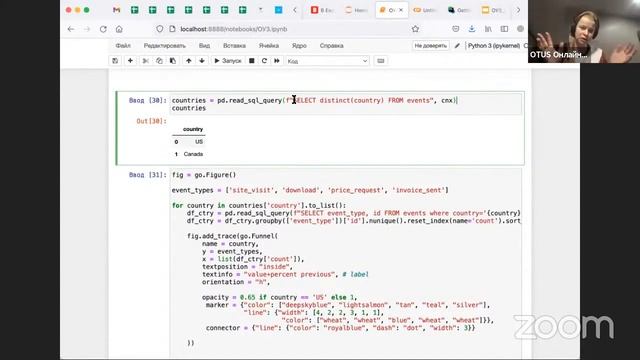
Task: Open the browser home page icon
Action: pyautogui.click(x=119, y=29)
